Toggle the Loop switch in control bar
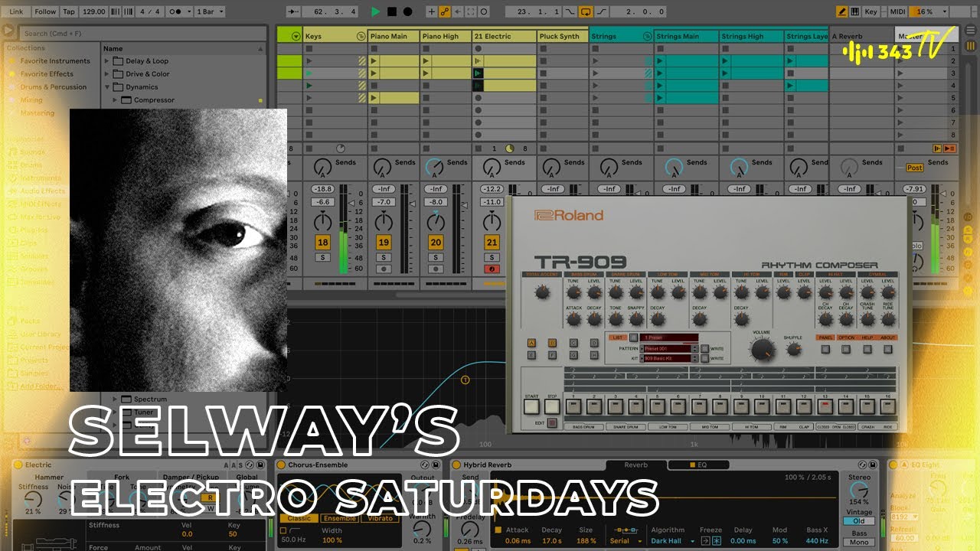Screen dimensions: 980x551 tap(586, 11)
